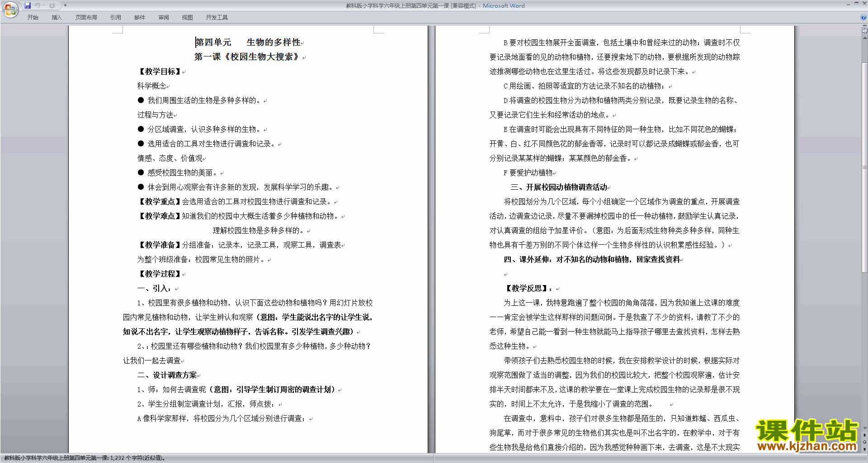Click the 一、引入 heading
The width and height of the screenshot is (868, 463).
coord(154,288)
